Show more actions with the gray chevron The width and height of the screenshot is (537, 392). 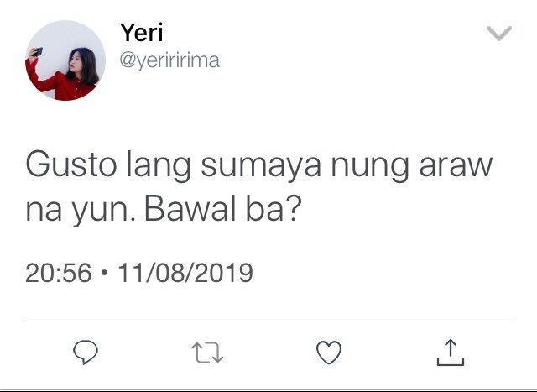point(499,33)
